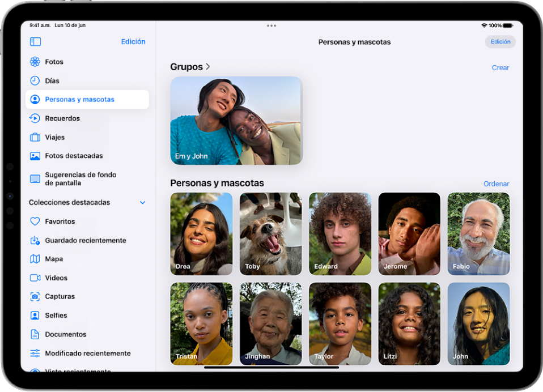Image resolution: width=543 pixels, height=392 pixels.
Task: Open the Mapa view
Action: coord(58,259)
